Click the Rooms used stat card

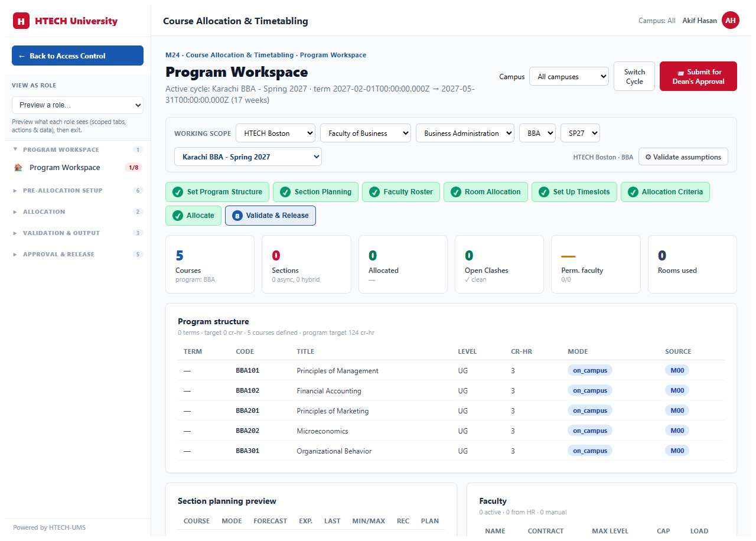click(692, 264)
